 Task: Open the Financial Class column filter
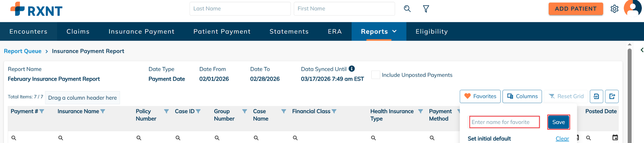[334, 111]
